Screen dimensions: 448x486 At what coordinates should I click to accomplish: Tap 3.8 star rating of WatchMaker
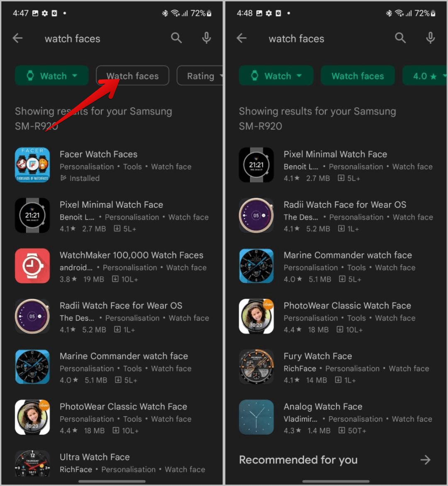(68, 279)
